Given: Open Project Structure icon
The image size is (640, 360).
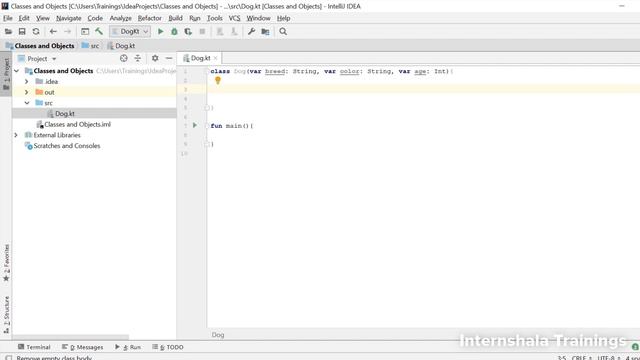Looking at the screenshot, I should pos(265,31).
